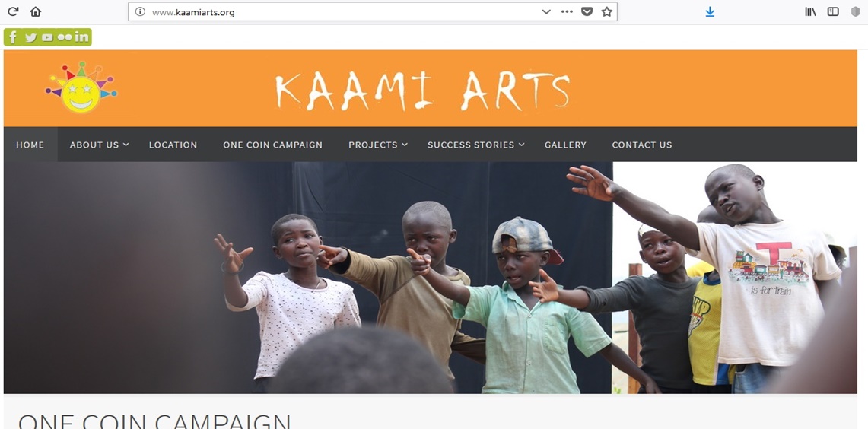Open the GALLERY menu item
Screen dimensions: 868x429
[565, 145]
